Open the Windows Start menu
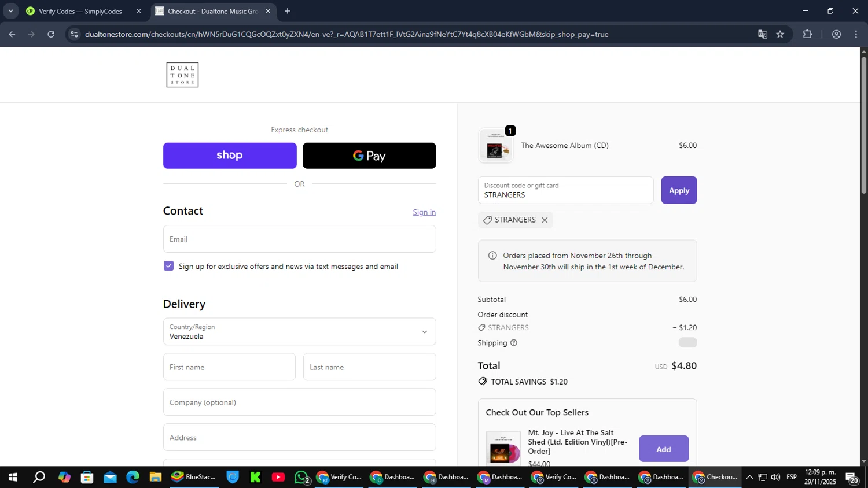Viewport: 868px width, 488px height. tap(13, 477)
